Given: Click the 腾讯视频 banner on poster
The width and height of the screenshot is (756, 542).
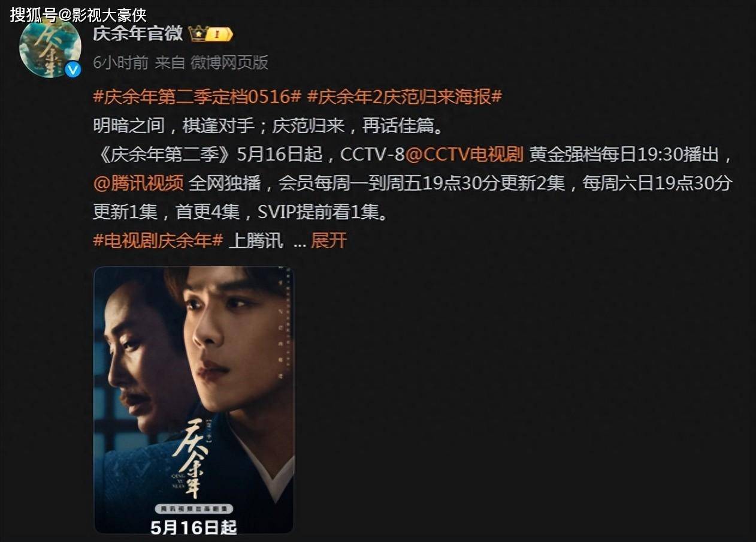Looking at the screenshot, I should tap(193, 508).
